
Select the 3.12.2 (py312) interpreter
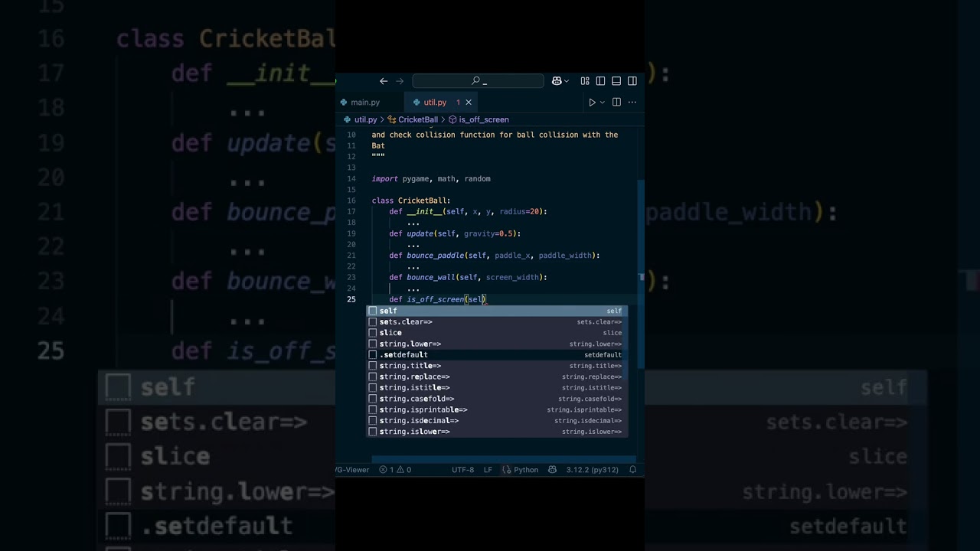coord(592,470)
